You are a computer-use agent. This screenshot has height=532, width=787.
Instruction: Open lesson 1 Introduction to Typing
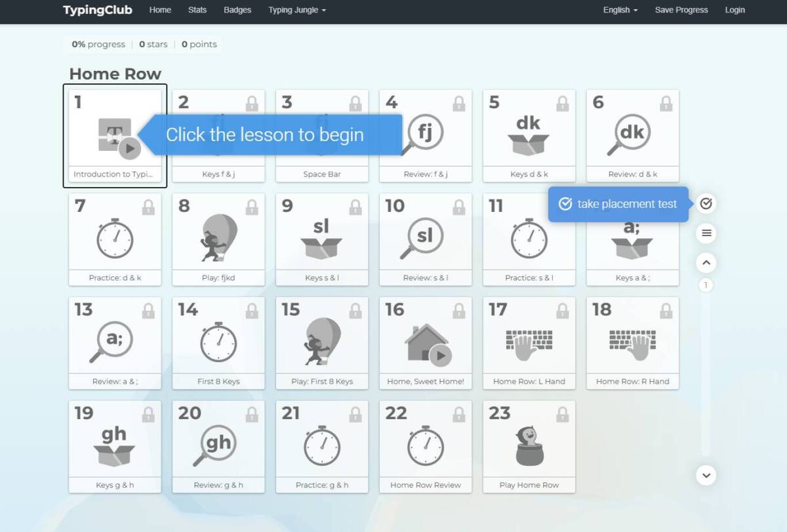[x=115, y=136]
